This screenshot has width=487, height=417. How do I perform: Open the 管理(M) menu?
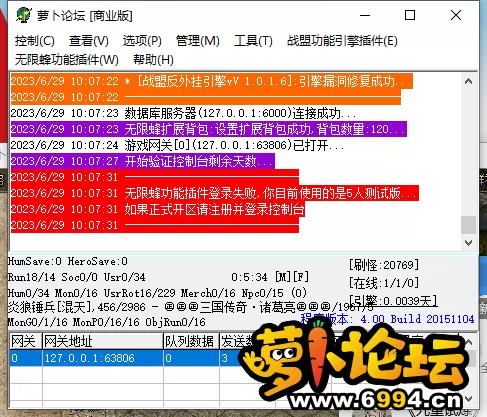(198, 41)
